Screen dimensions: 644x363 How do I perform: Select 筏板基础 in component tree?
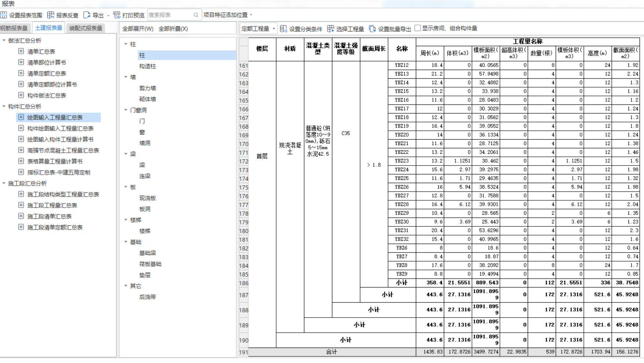click(x=150, y=264)
